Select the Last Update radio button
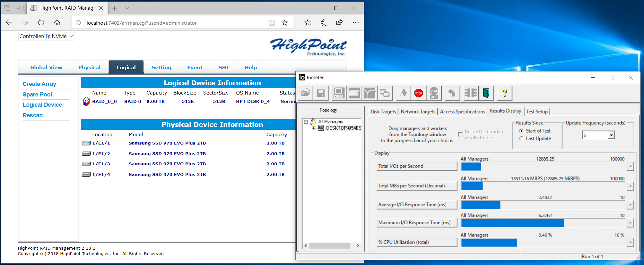 pos(521,138)
